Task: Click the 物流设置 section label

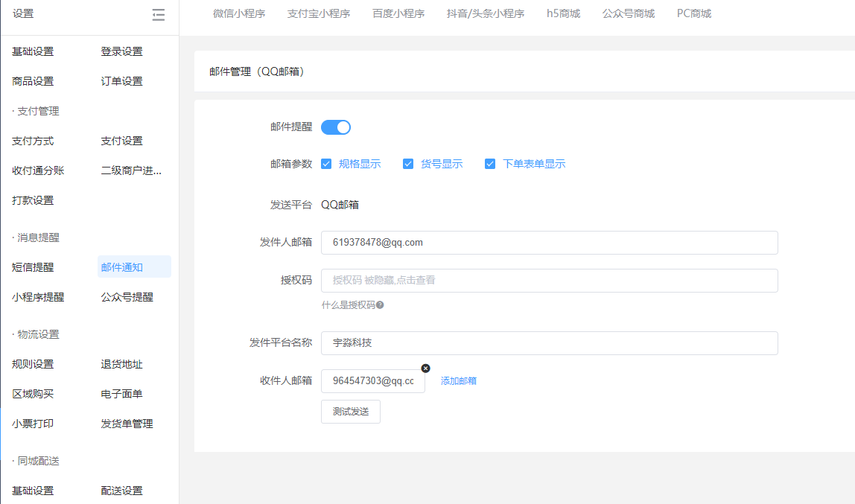Action: 38,334
